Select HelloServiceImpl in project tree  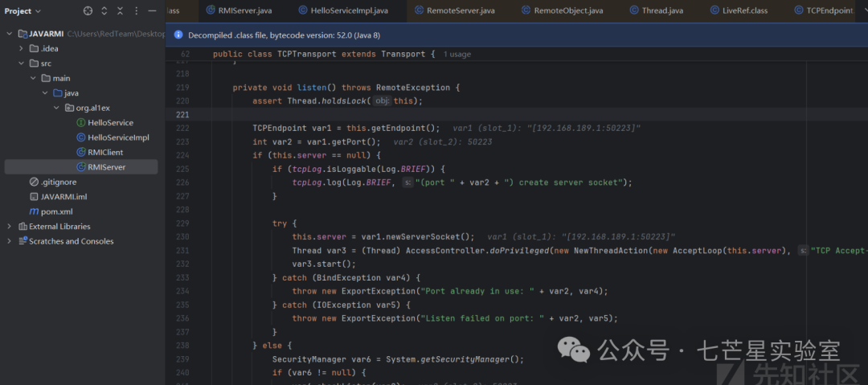[x=118, y=137]
